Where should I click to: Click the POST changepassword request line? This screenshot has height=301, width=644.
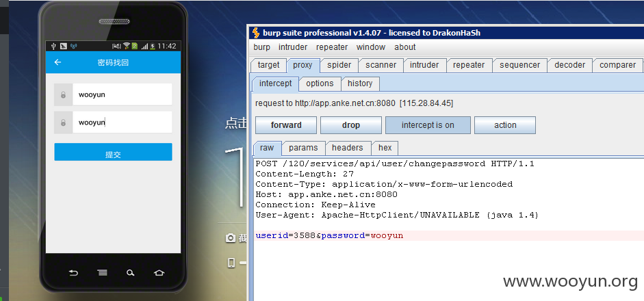pyautogui.click(x=395, y=164)
